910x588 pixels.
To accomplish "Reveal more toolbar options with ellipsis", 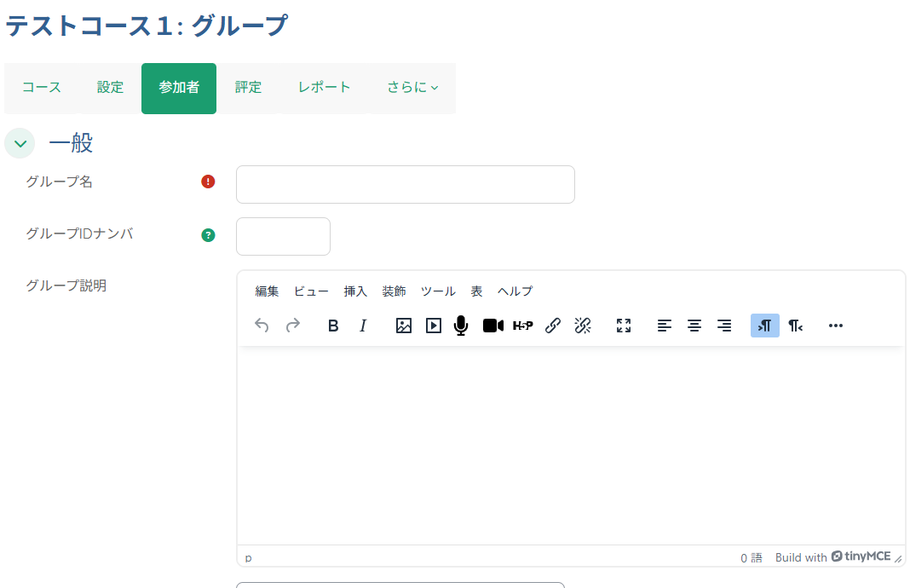I will [836, 326].
